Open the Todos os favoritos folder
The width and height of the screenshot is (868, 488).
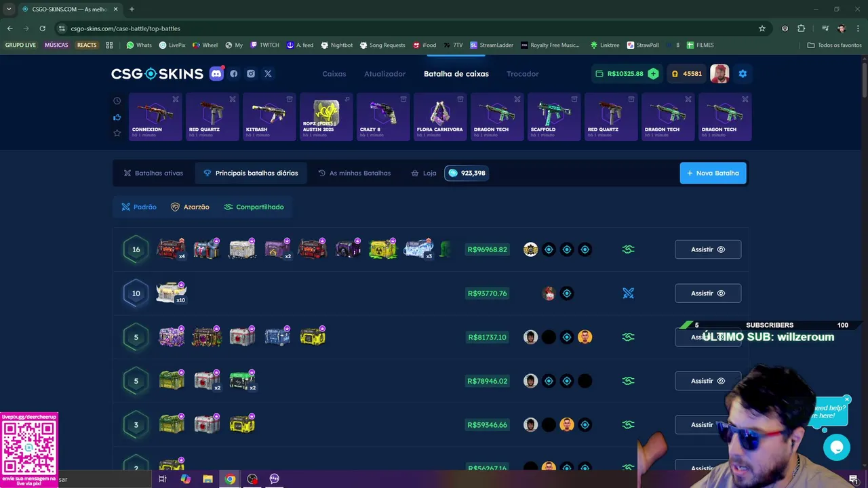click(834, 45)
